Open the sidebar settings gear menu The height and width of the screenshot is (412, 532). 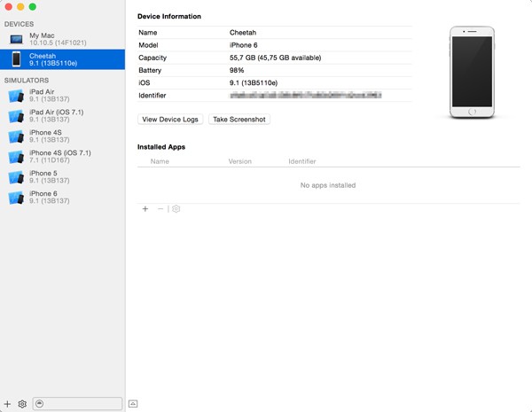click(22, 404)
